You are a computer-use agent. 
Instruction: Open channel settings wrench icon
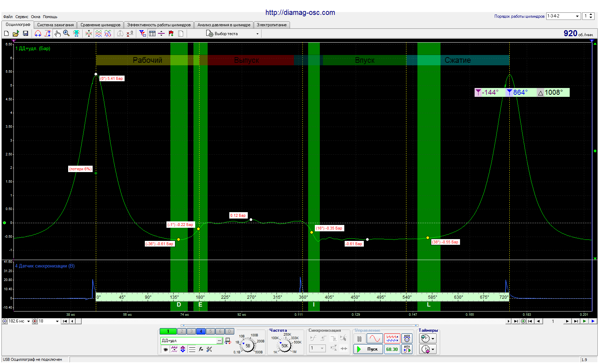coord(209,349)
